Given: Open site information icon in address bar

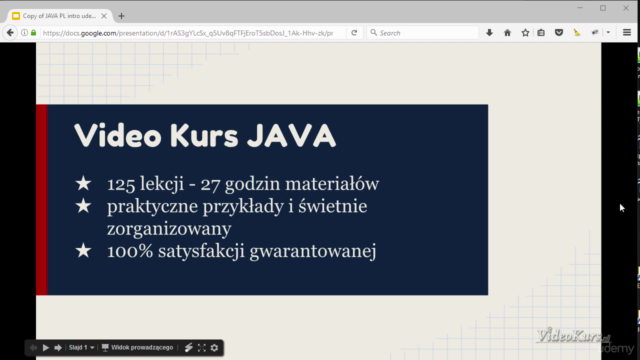Looking at the screenshot, I should pyautogui.click(x=24, y=33).
